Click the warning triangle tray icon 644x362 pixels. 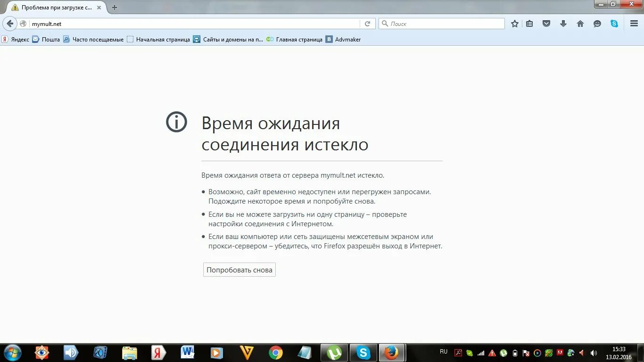[492, 353]
